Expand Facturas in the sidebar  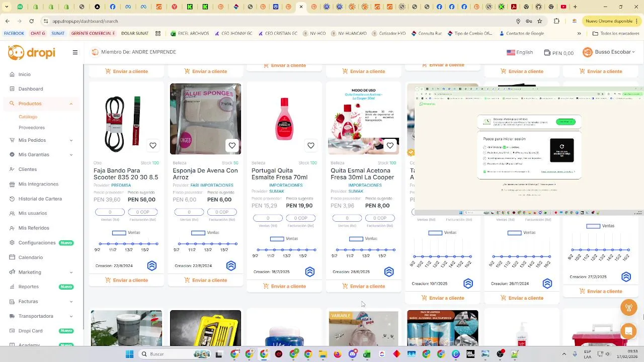tap(41, 301)
